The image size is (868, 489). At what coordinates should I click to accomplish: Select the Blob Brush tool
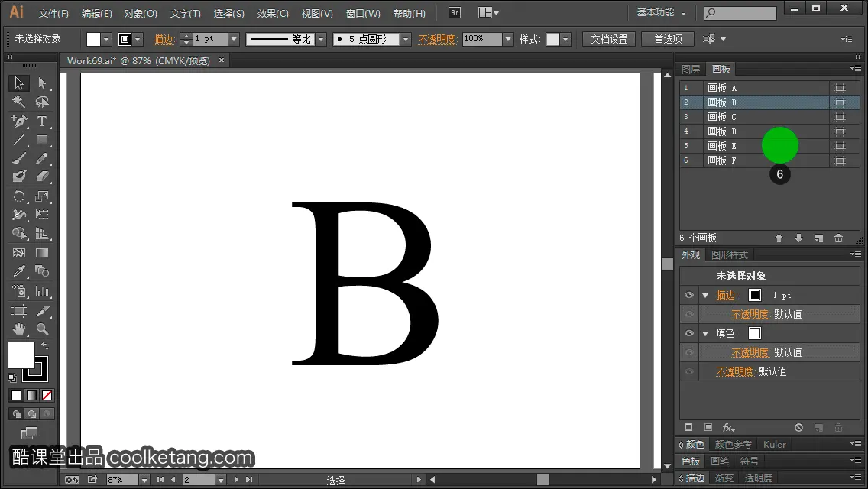(19, 176)
